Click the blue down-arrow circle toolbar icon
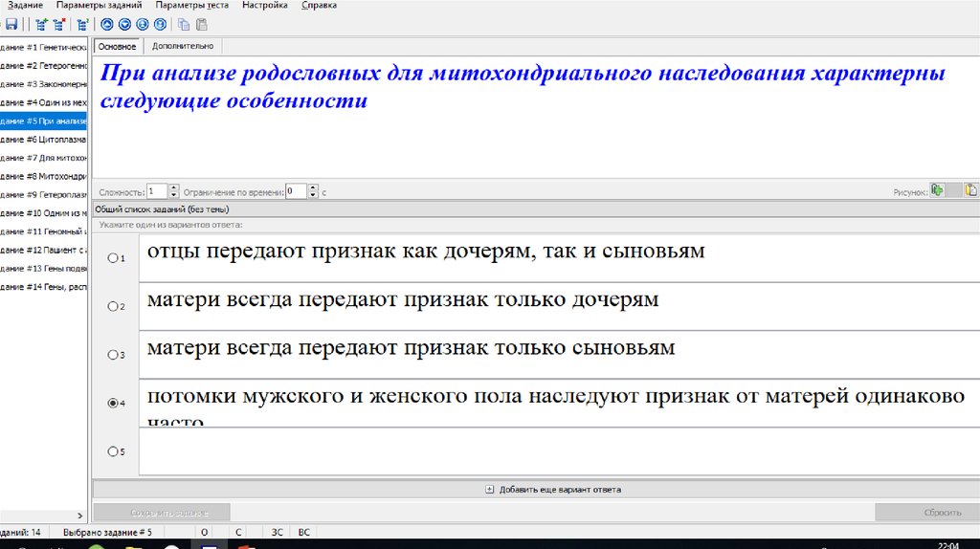This screenshot has height=549, width=980. pyautogui.click(x=124, y=25)
